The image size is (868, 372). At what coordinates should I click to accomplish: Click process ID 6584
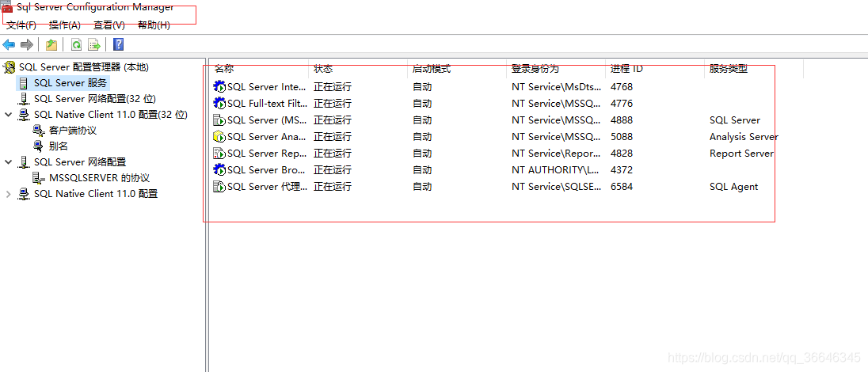(x=622, y=187)
